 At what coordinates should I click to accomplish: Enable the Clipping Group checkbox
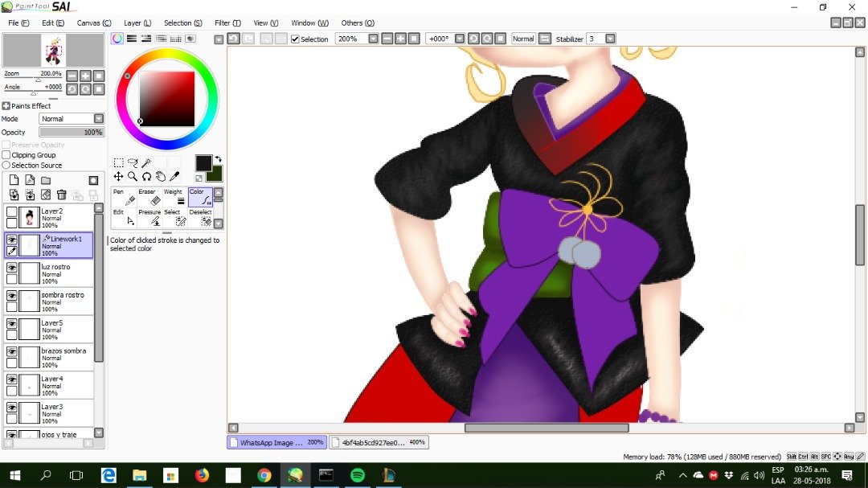coord(6,155)
